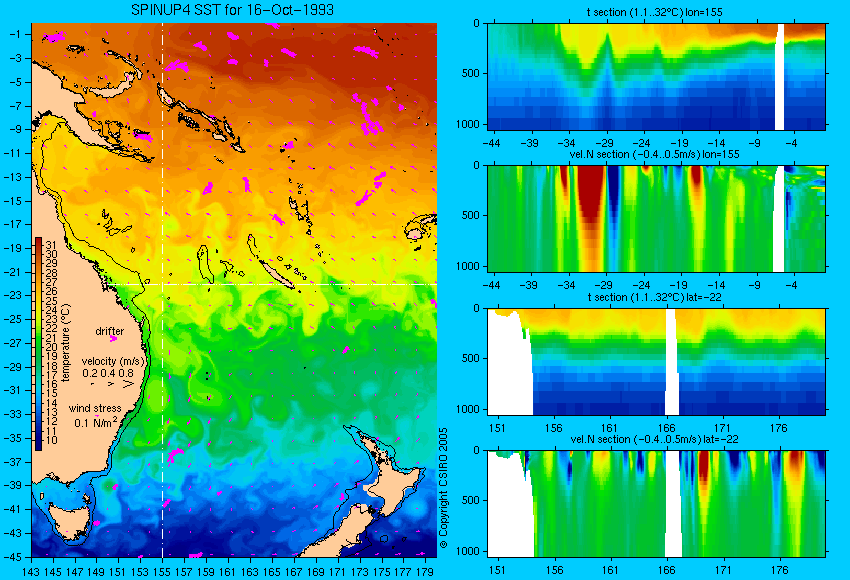Click the velocity scale arrows in the legend

[x=113, y=384]
